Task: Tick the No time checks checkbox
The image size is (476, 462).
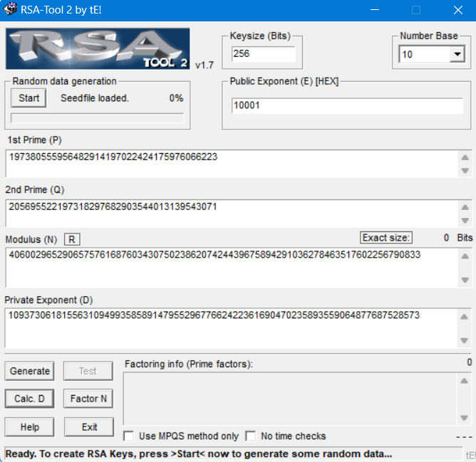Action: coord(251,436)
